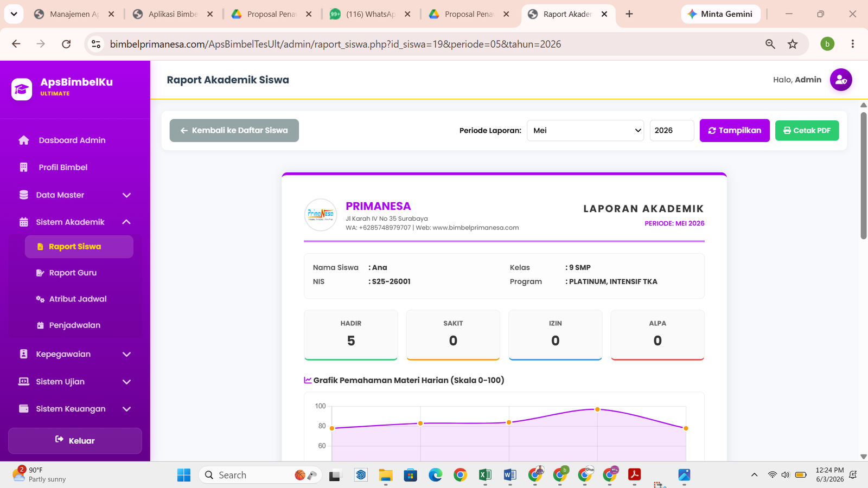Click the Cetak PDF button
868x488 pixels.
[807, 130]
